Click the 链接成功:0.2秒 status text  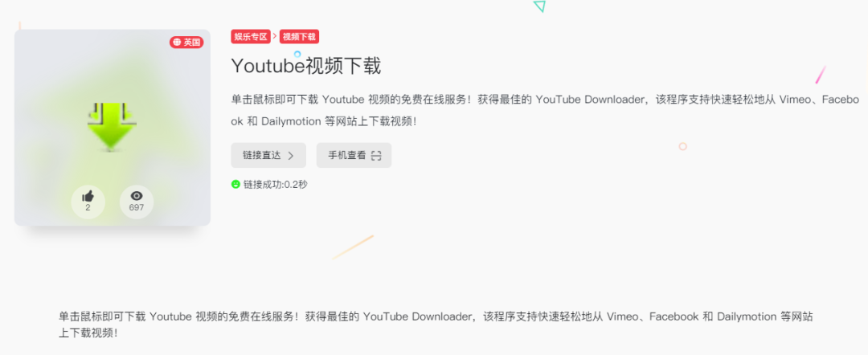tap(275, 184)
